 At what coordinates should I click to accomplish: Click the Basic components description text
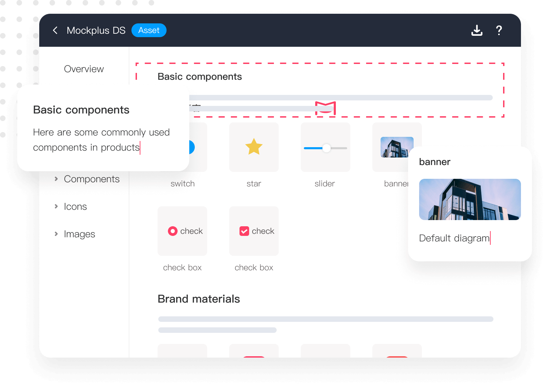click(101, 140)
